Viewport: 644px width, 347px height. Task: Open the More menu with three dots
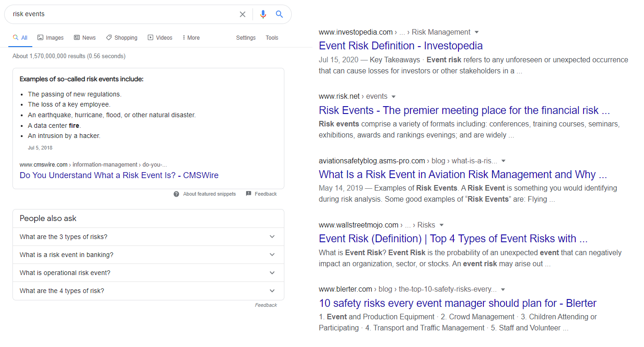(x=191, y=38)
